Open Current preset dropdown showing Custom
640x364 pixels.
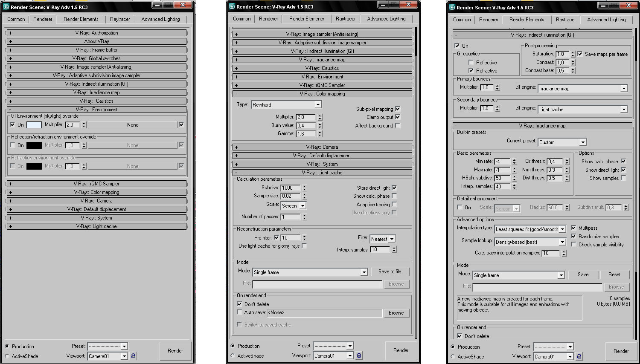point(562,142)
